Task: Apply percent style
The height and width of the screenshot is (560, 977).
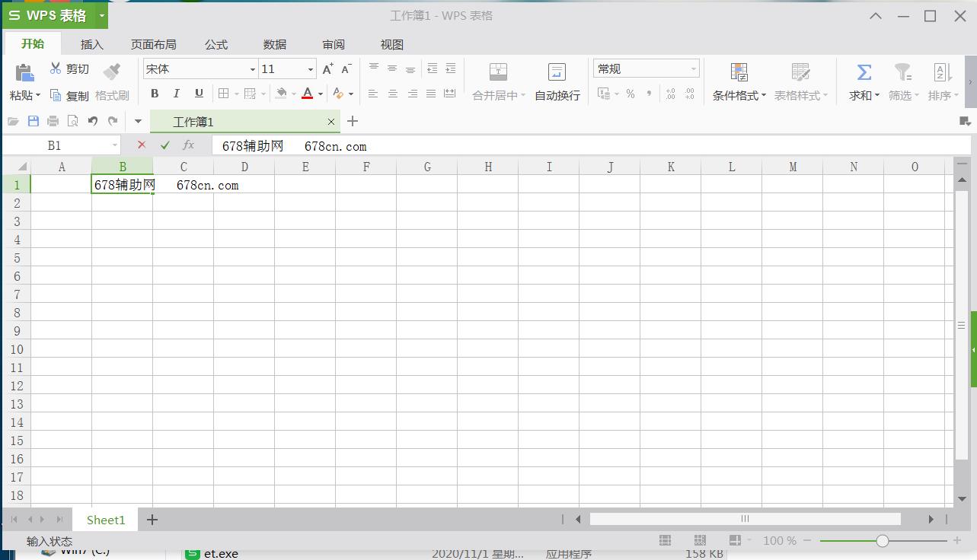Action: 631,94
